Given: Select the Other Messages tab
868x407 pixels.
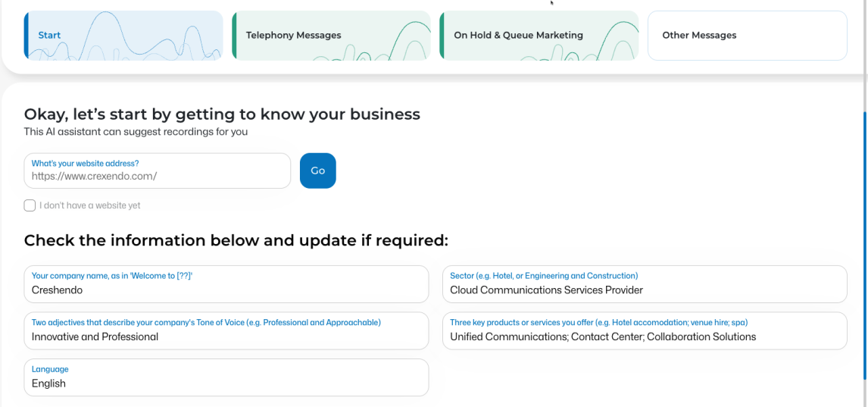Looking at the screenshot, I should point(748,36).
